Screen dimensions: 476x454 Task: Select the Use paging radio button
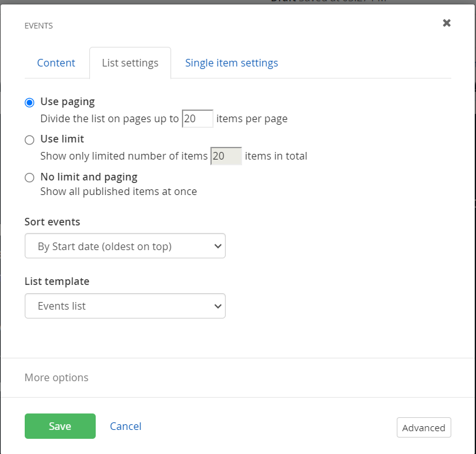29,103
